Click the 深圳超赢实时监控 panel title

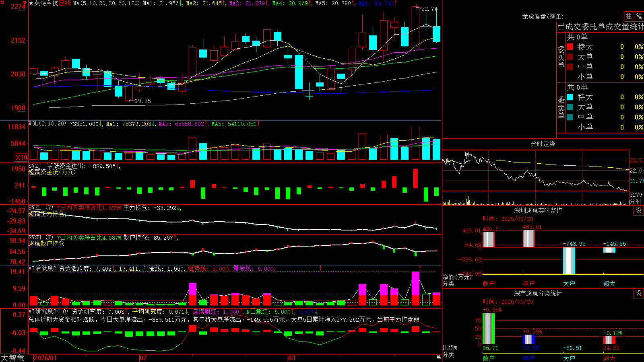tap(538, 210)
